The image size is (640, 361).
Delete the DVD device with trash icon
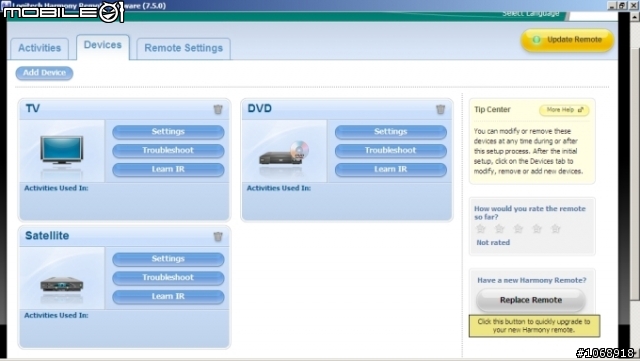coord(440,109)
